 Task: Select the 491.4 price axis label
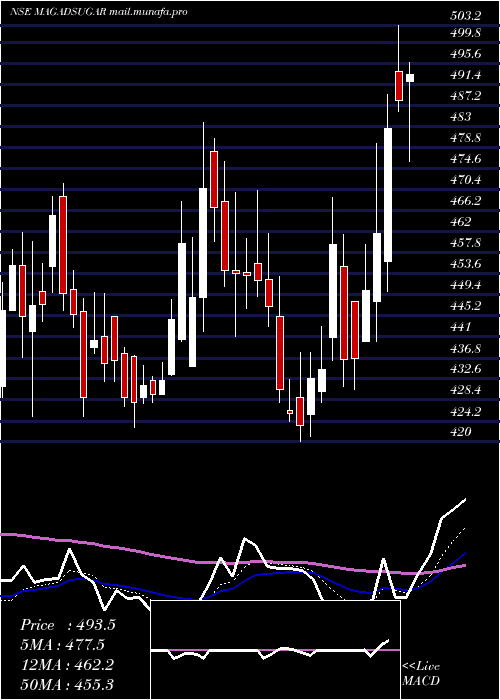click(x=466, y=75)
